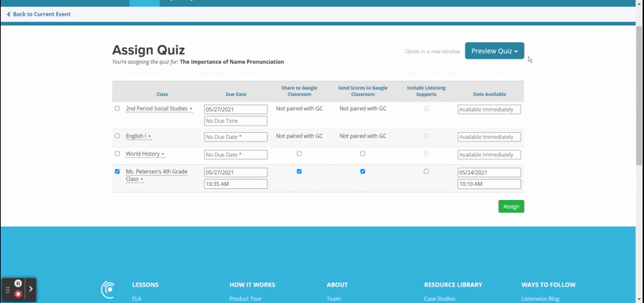Open the World History class name dropdown
This screenshot has height=303, width=644.
(145, 154)
